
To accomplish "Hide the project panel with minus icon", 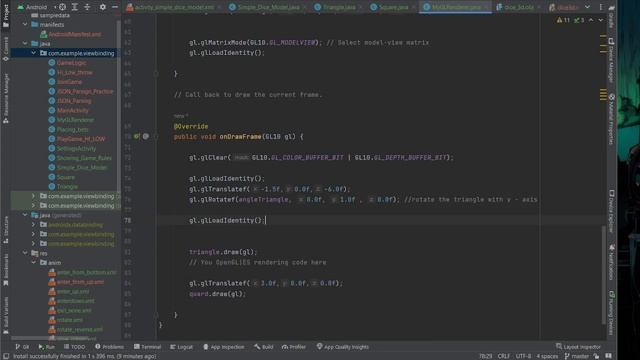I will point(115,7).
